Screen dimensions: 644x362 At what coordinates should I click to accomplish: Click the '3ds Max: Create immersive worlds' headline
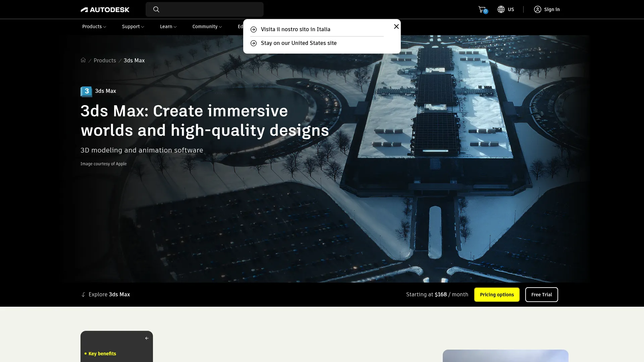coord(205,121)
